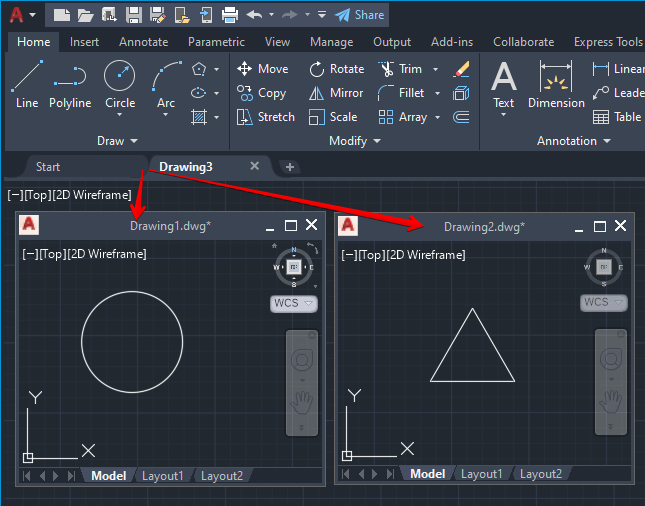Click the Share button

(x=360, y=15)
